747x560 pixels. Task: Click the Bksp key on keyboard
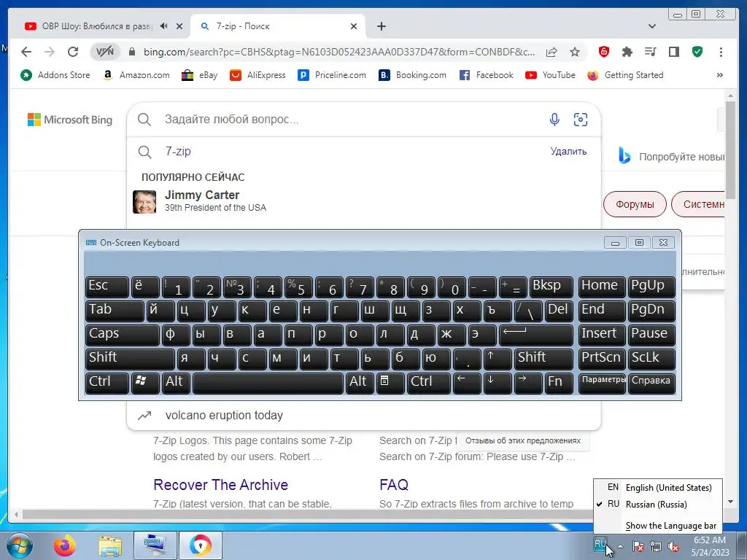point(551,287)
